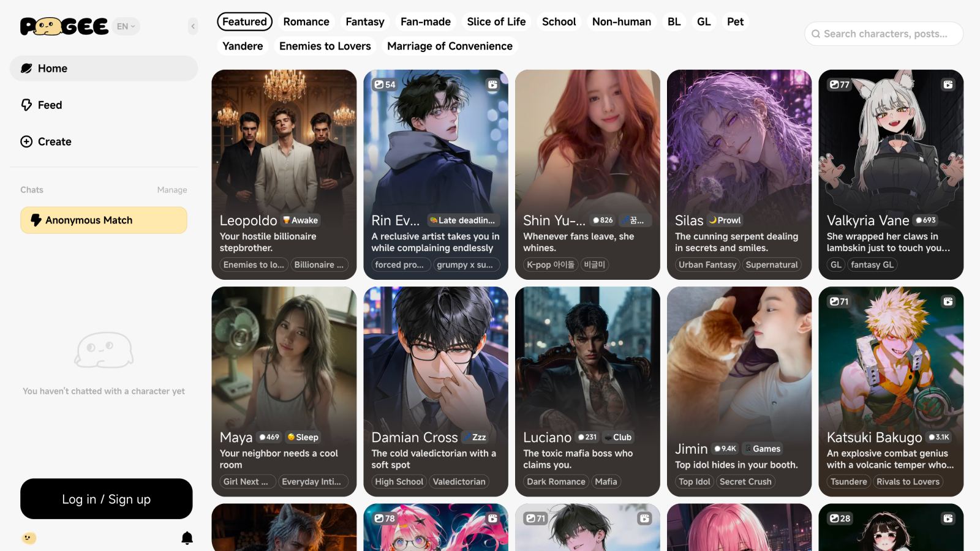
Task: Open the Feed page
Action: coord(104,105)
